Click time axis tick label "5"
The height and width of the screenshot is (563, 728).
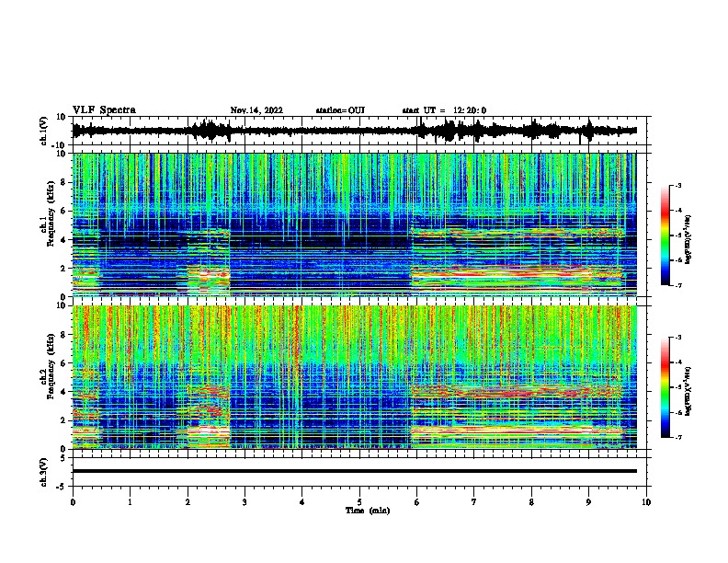[359, 502]
